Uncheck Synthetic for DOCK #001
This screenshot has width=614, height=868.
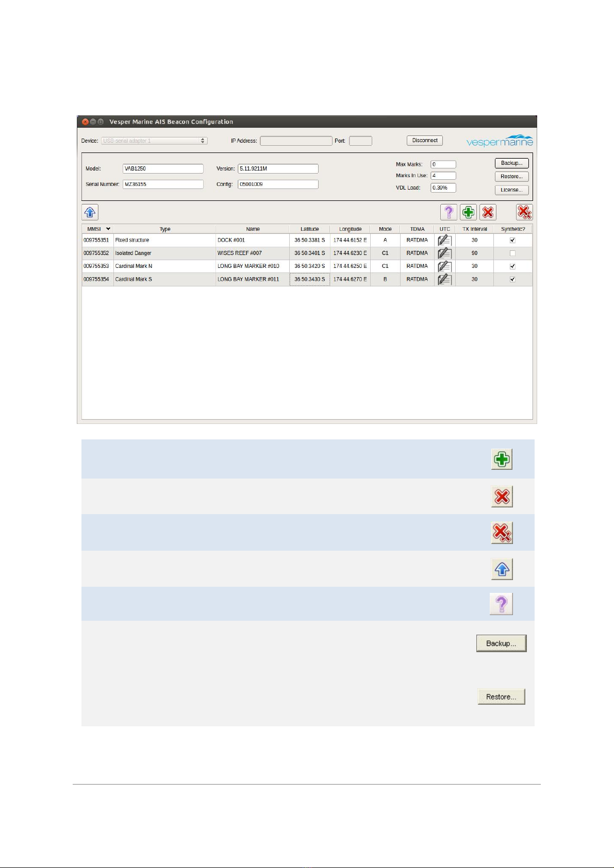pos(512,240)
